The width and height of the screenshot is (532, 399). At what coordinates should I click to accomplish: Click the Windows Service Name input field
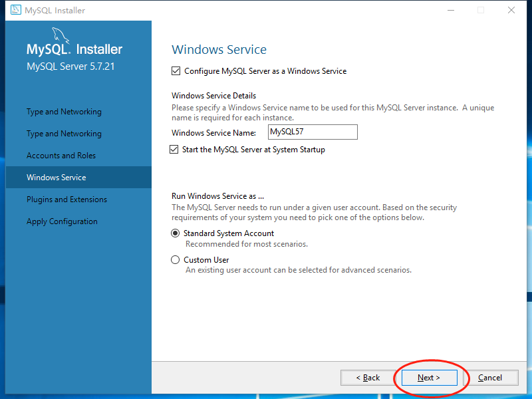313,132
